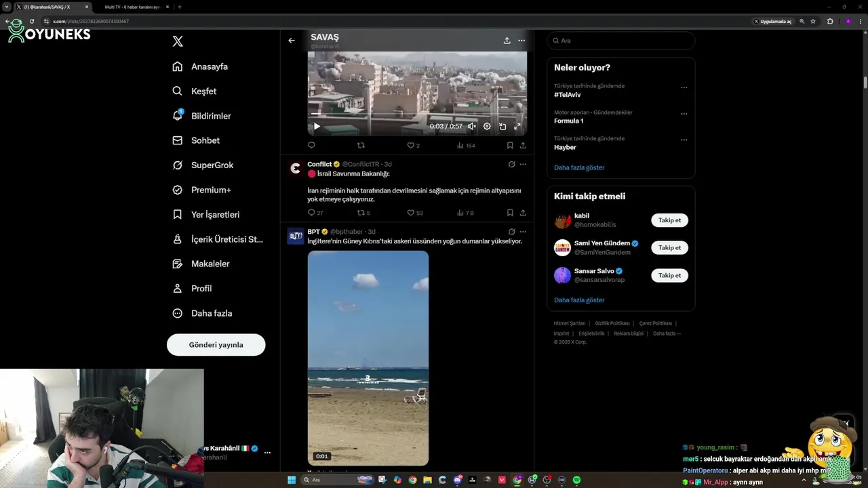Open SuperGrok from sidebar
Image resolution: width=868 pixels, height=488 pixels.
203,165
